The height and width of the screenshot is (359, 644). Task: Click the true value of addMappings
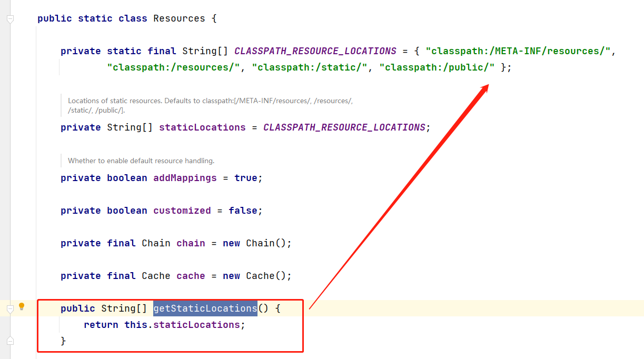(x=246, y=178)
